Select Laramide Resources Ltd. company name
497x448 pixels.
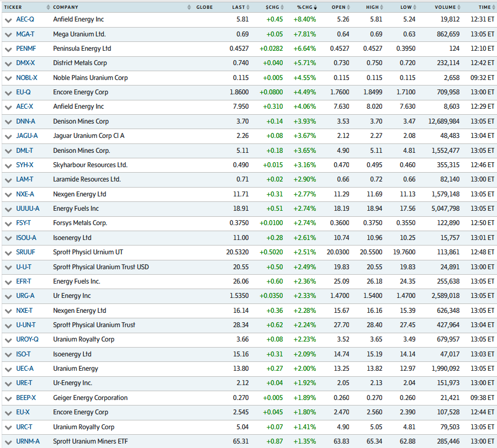click(87, 179)
